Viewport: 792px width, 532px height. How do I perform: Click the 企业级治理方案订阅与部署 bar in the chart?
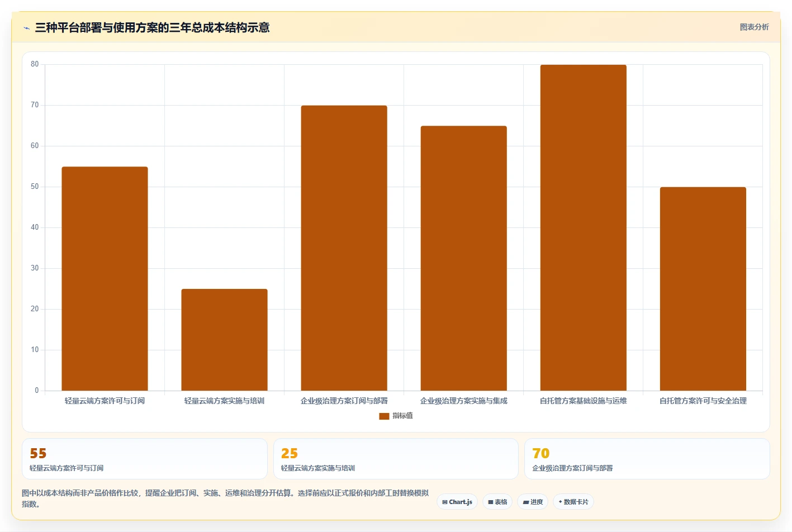point(344,248)
